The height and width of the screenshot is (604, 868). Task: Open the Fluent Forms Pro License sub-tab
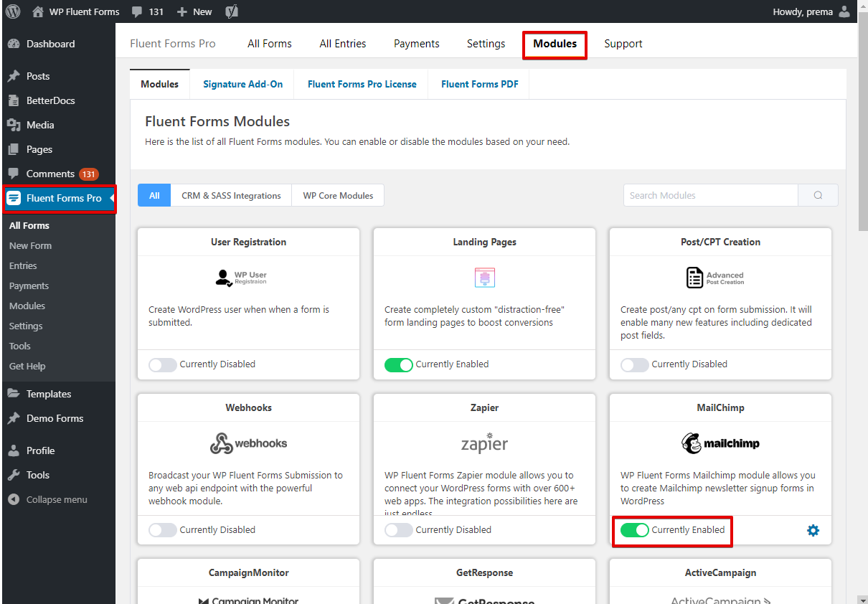[362, 84]
